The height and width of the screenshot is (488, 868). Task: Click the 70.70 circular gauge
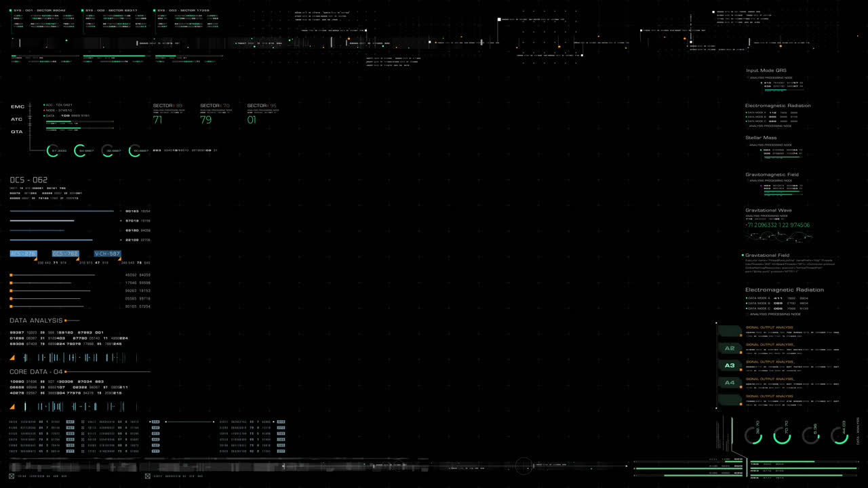[782, 436]
